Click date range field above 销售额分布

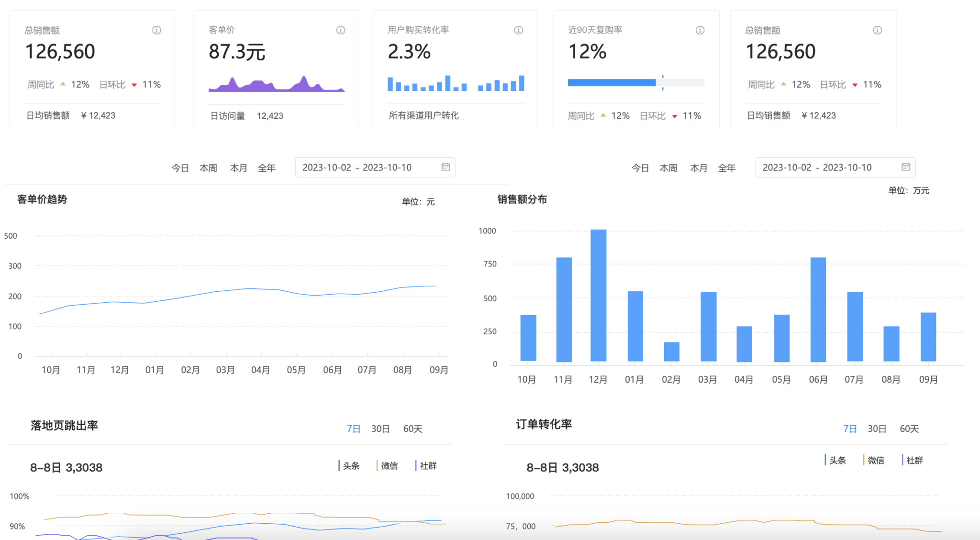pyautogui.click(x=835, y=167)
